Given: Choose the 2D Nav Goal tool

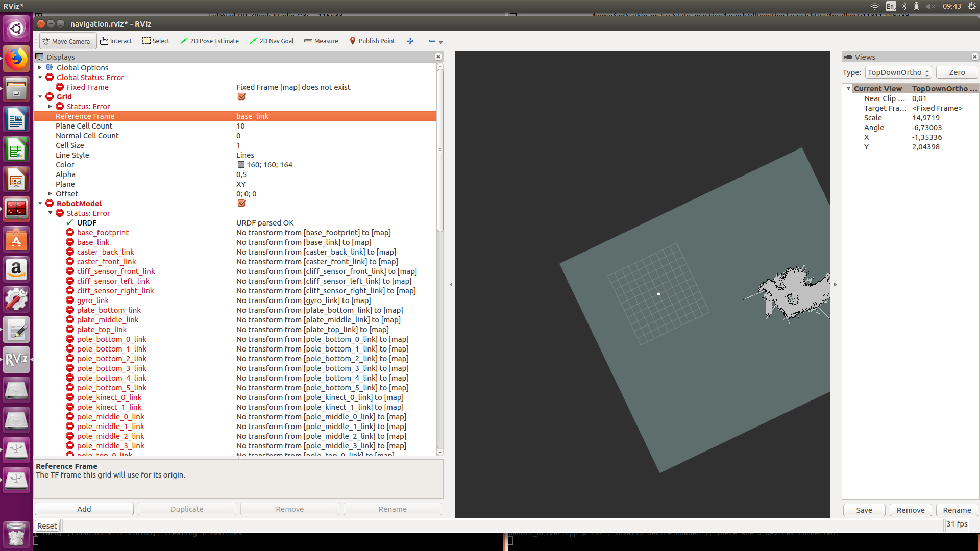Looking at the screenshot, I should [272, 41].
